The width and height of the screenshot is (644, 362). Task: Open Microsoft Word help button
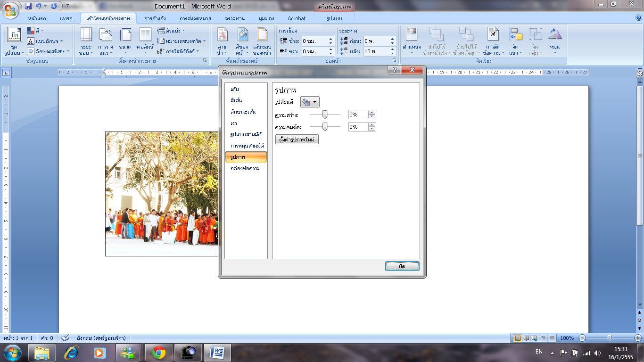639,18
